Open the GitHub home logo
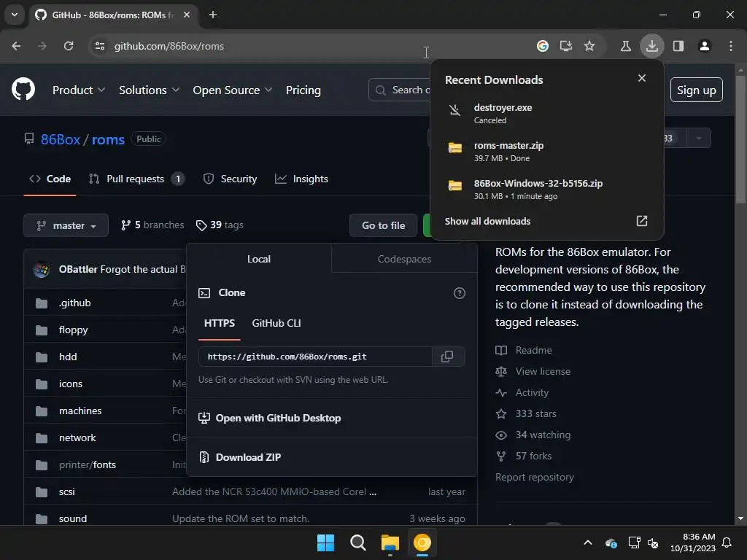This screenshot has height=560, width=747. (x=23, y=90)
